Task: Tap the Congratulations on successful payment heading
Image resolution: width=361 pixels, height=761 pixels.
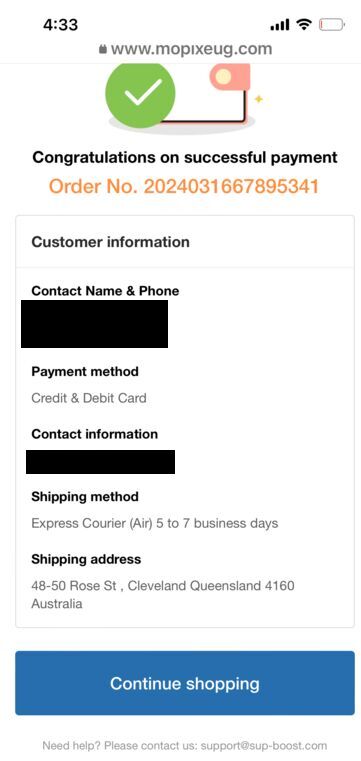Action: [x=185, y=158]
